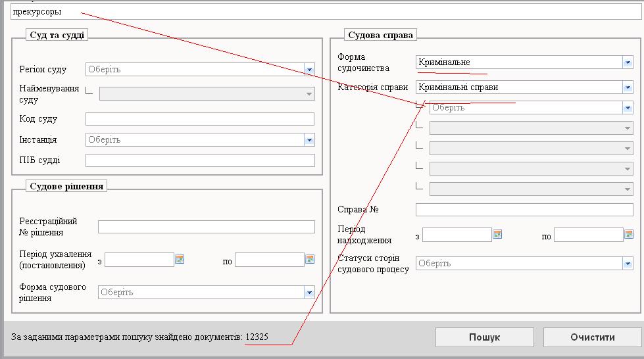Open the Інстанція dropdown list

pos(309,140)
